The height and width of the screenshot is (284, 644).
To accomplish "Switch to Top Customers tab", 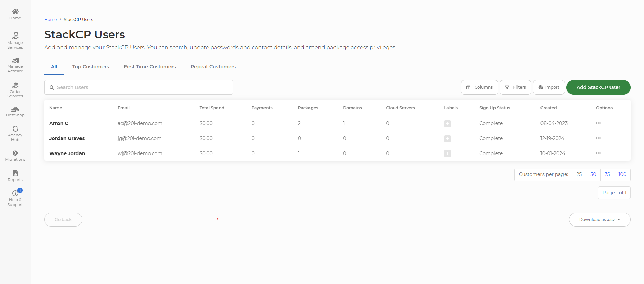I will [x=90, y=67].
